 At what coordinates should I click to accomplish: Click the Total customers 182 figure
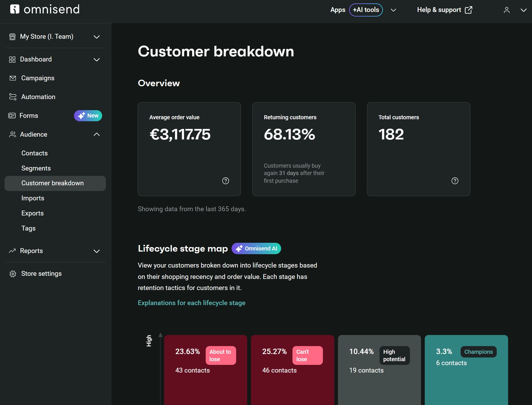click(x=391, y=134)
